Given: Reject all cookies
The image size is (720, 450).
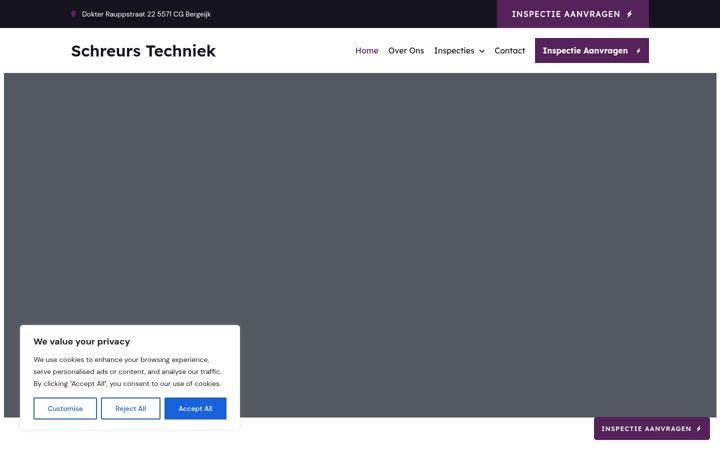Looking at the screenshot, I should click(x=130, y=408).
